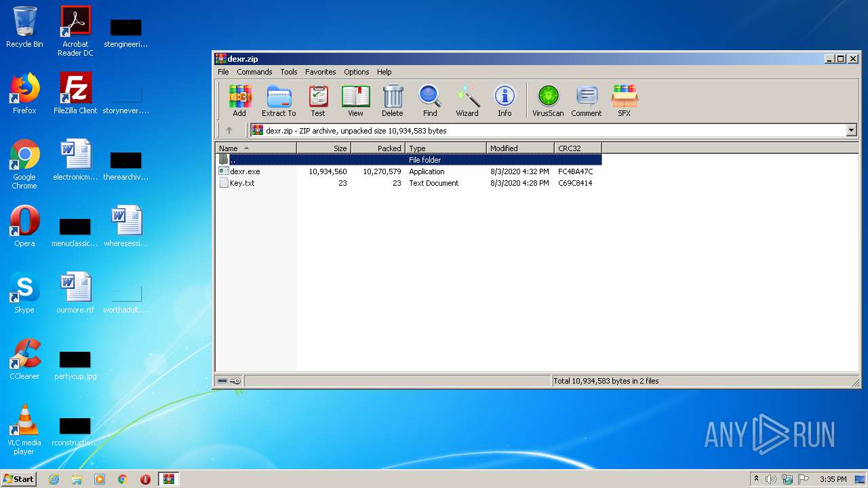The width and height of the screenshot is (868, 488).
Task: Open the Commands menu
Action: (254, 72)
